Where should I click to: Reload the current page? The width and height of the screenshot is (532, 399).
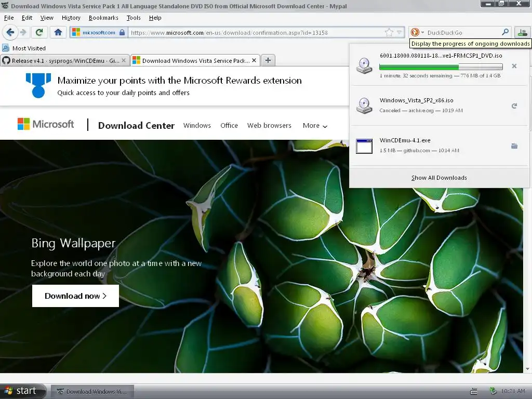coord(39,32)
